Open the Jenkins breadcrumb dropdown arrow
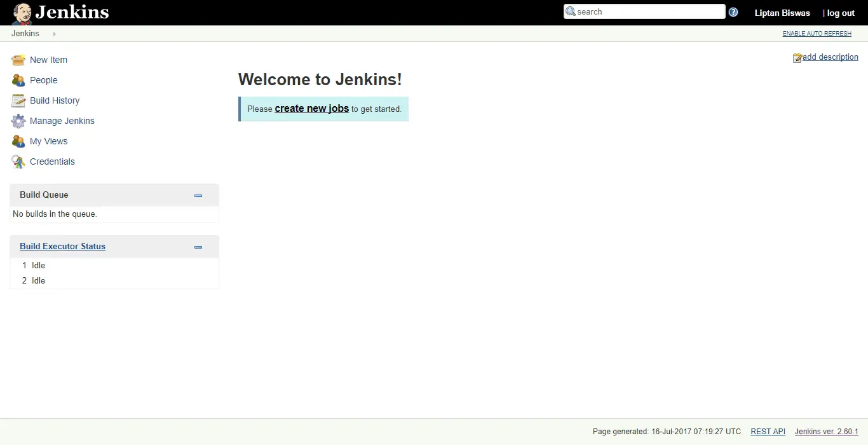868x445 pixels. pyautogui.click(x=54, y=34)
